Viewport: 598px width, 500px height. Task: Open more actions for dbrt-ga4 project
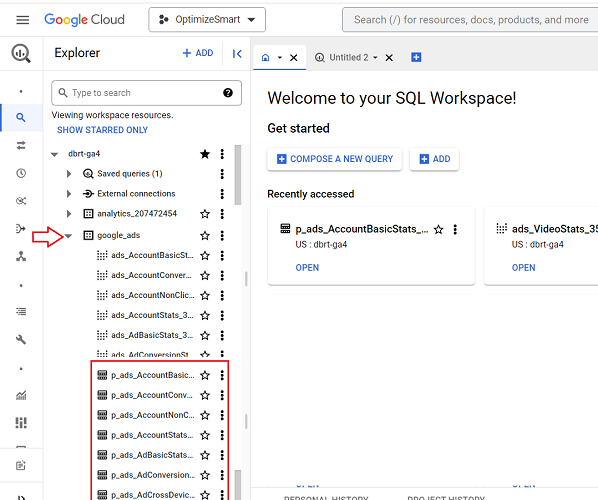coord(222,154)
